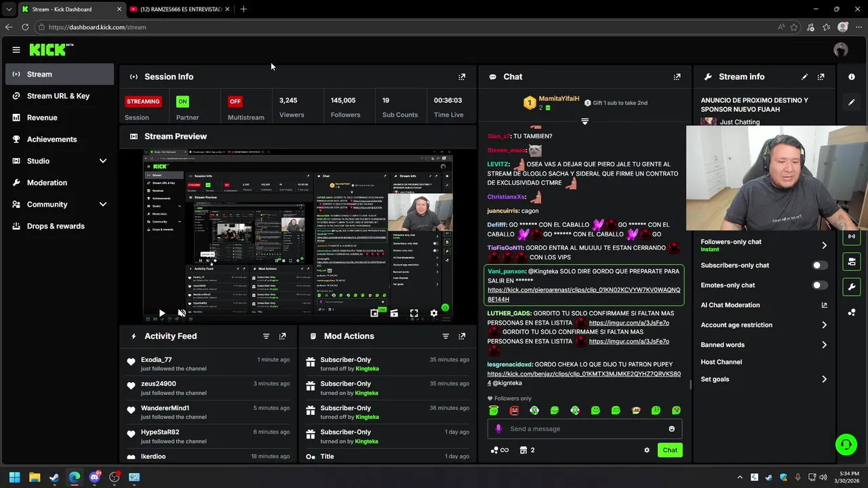Pop out the Chat panel

(x=677, y=77)
